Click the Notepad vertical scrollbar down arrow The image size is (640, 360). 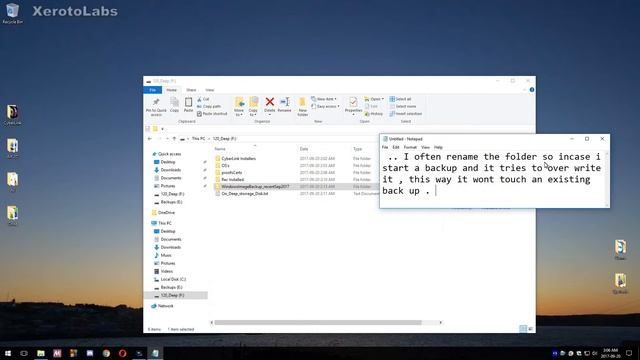[x=607, y=205]
